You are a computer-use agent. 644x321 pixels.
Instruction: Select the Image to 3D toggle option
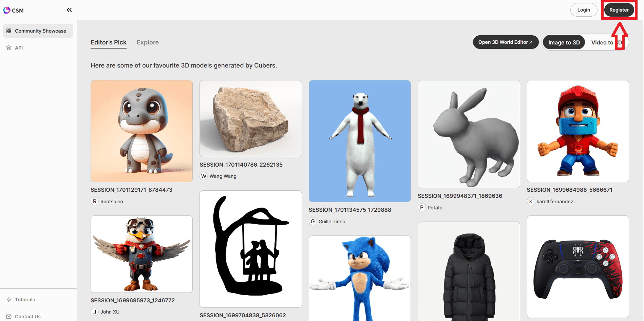tap(564, 42)
